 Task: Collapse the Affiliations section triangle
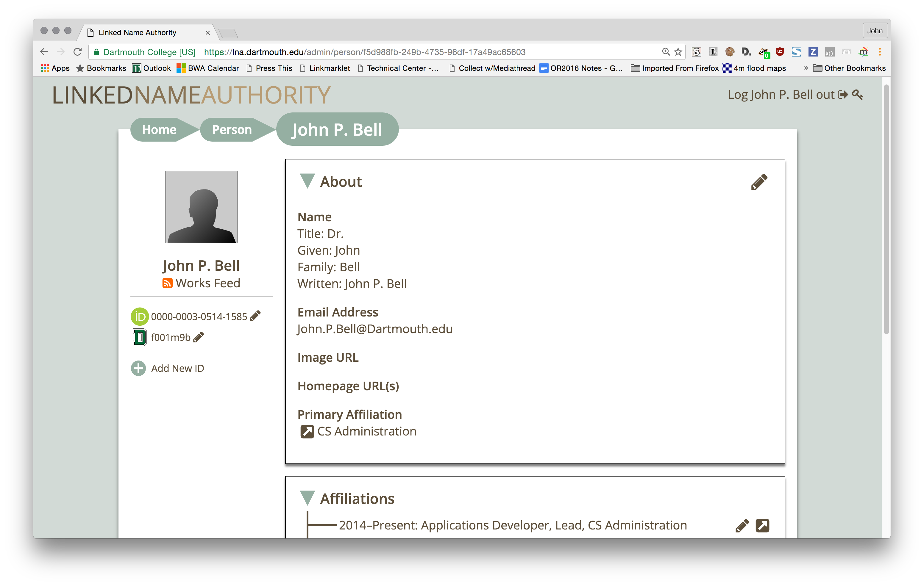(307, 498)
